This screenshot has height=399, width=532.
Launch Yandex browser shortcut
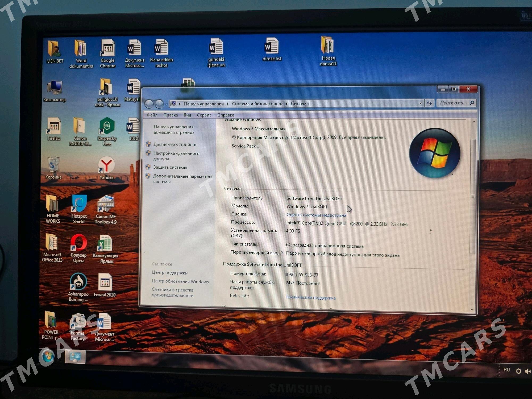(106, 168)
